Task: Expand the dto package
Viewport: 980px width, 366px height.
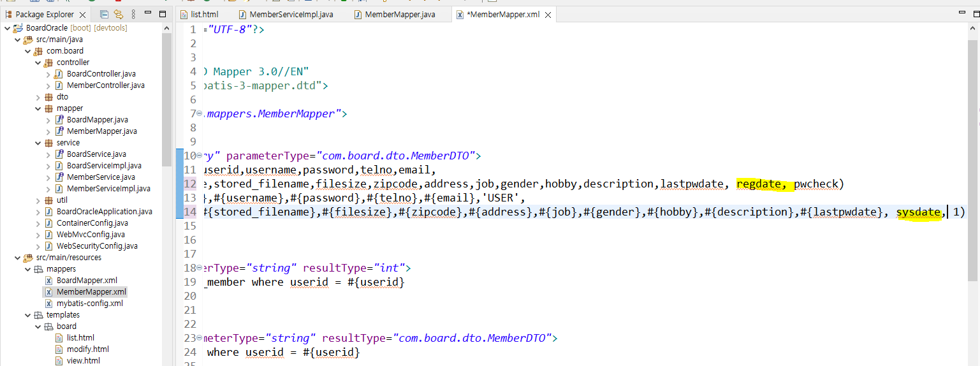Action: (x=38, y=97)
